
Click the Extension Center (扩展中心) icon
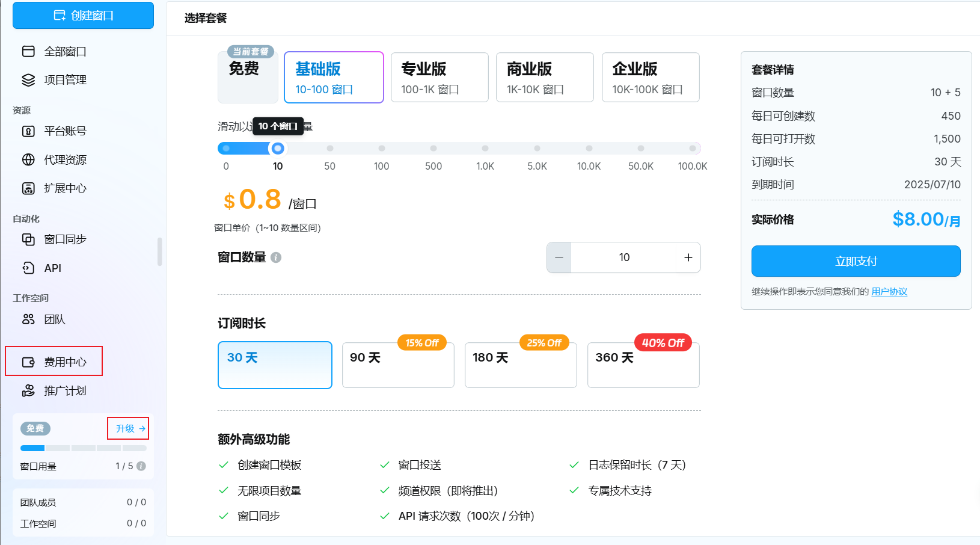coord(28,188)
